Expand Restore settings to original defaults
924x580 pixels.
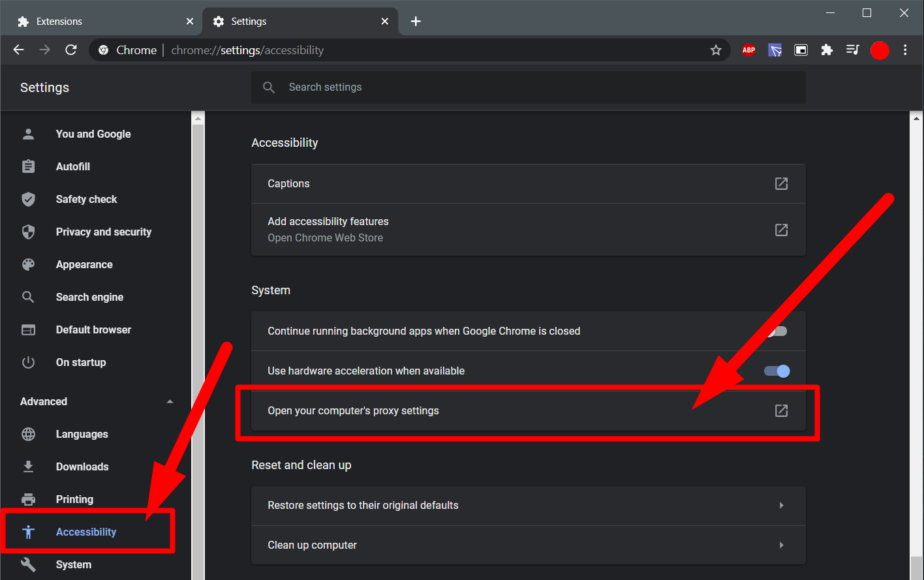[781, 505]
